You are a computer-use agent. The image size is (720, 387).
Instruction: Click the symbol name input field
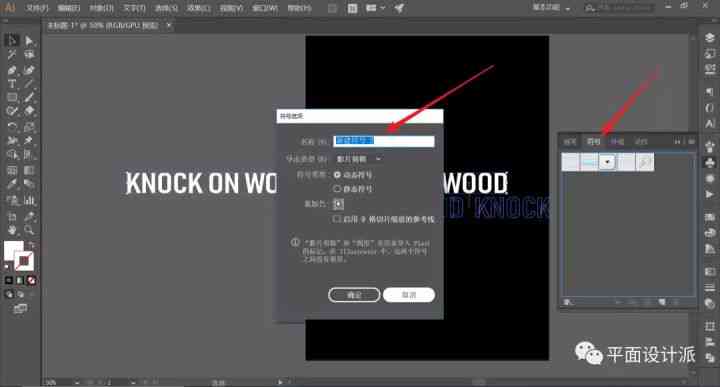[x=383, y=140]
